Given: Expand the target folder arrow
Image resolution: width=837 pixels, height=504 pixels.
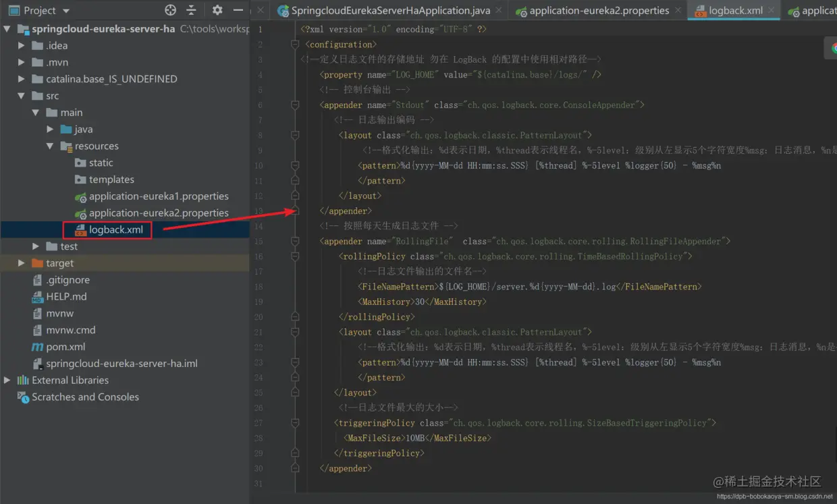Looking at the screenshot, I should (x=21, y=263).
